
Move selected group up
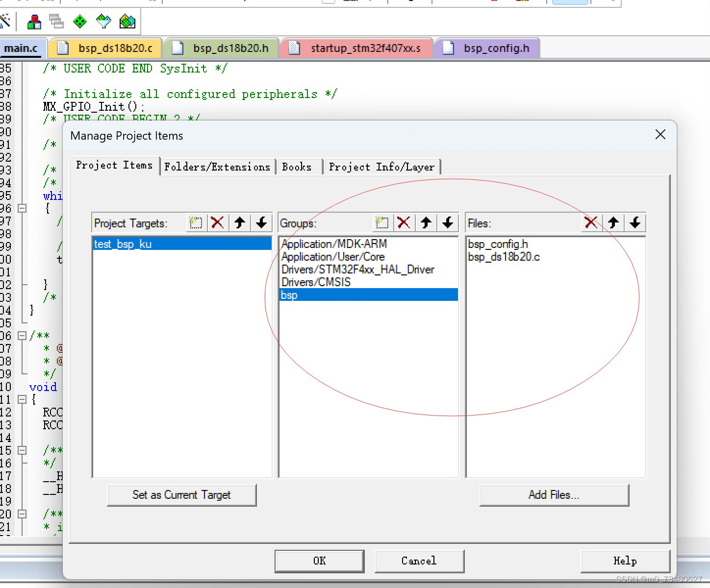tap(426, 223)
